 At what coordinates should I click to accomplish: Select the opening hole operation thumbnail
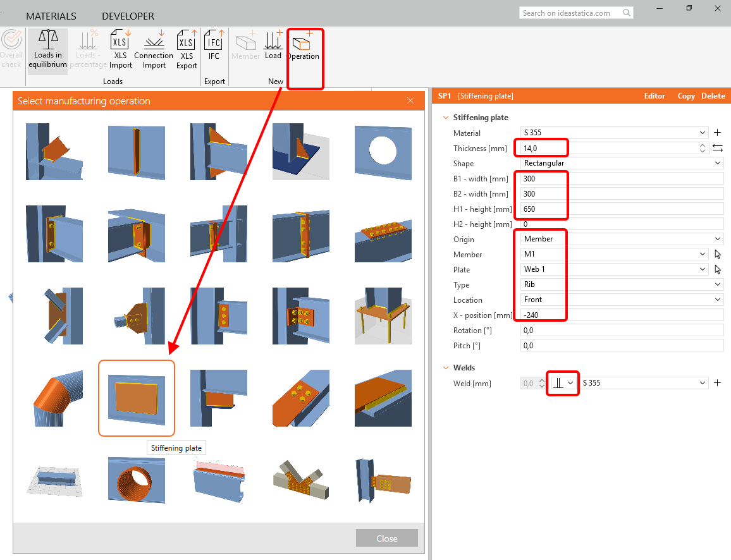point(383,152)
